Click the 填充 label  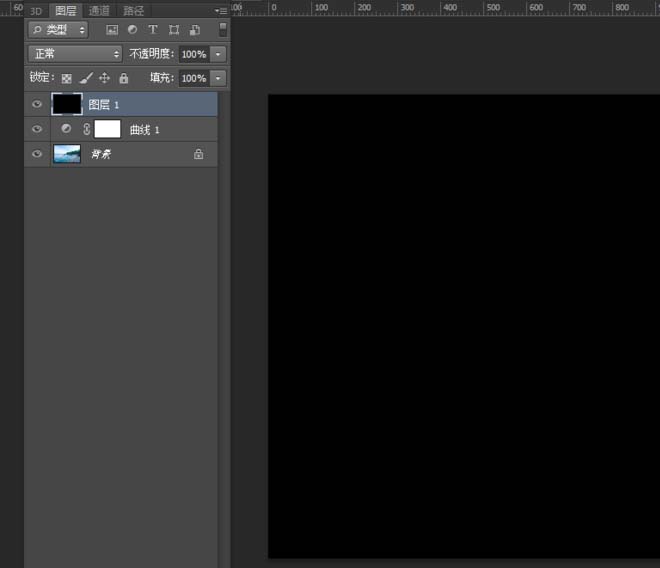pos(162,77)
